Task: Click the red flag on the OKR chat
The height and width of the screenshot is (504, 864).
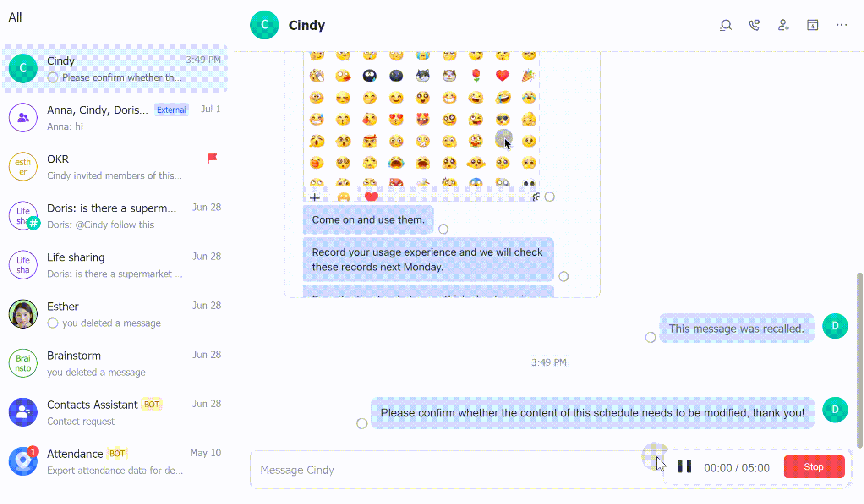Action: pyautogui.click(x=212, y=158)
